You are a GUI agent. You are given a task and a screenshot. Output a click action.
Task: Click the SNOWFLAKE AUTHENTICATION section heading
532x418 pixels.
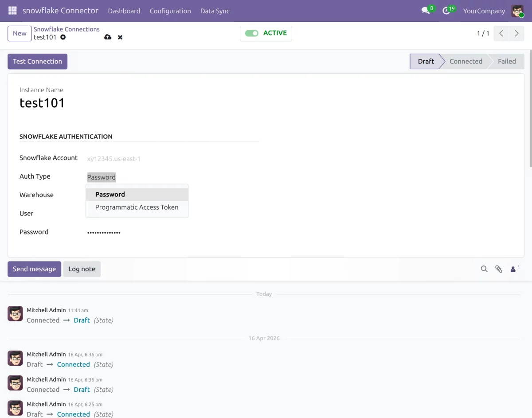tap(66, 137)
